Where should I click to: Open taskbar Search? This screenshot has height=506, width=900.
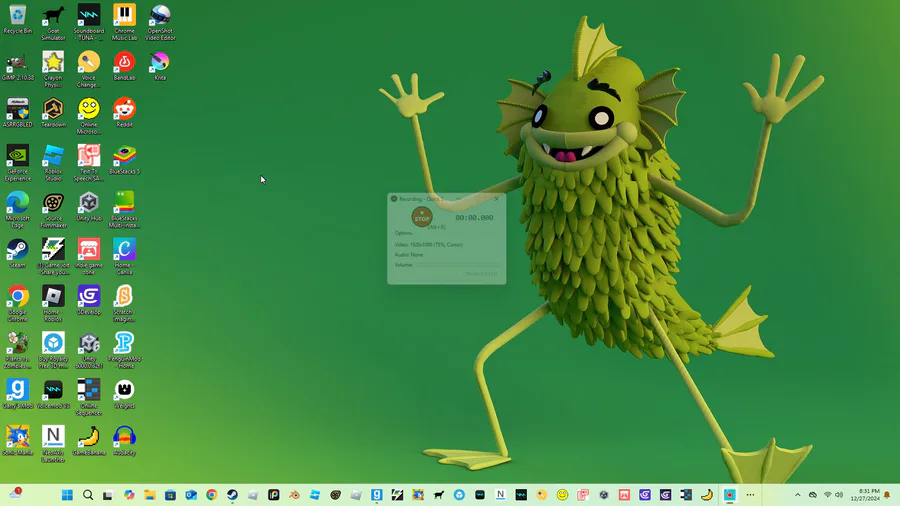[x=88, y=495]
